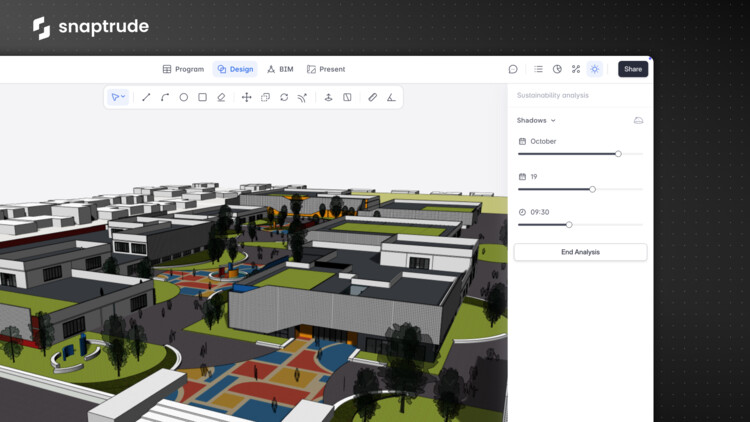
Task: Select the move tool with four arrows
Action: (246, 97)
